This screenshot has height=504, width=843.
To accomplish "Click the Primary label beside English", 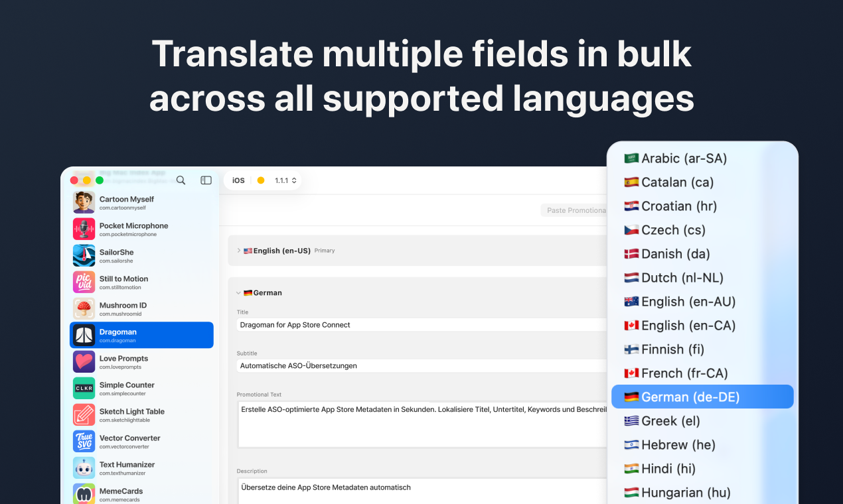I will click(325, 251).
